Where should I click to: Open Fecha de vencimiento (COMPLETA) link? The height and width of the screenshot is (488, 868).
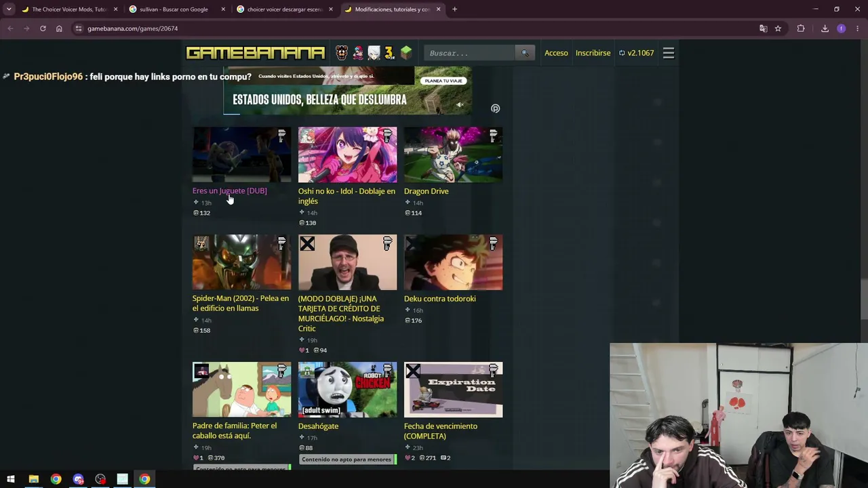tap(440, 431)
